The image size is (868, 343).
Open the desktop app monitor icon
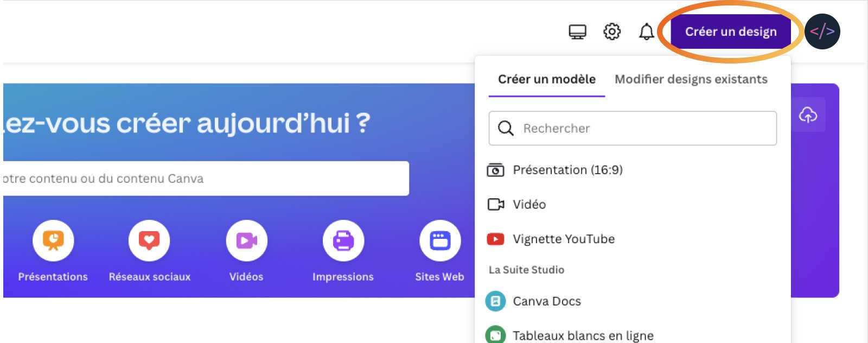(x=577, y=32)
